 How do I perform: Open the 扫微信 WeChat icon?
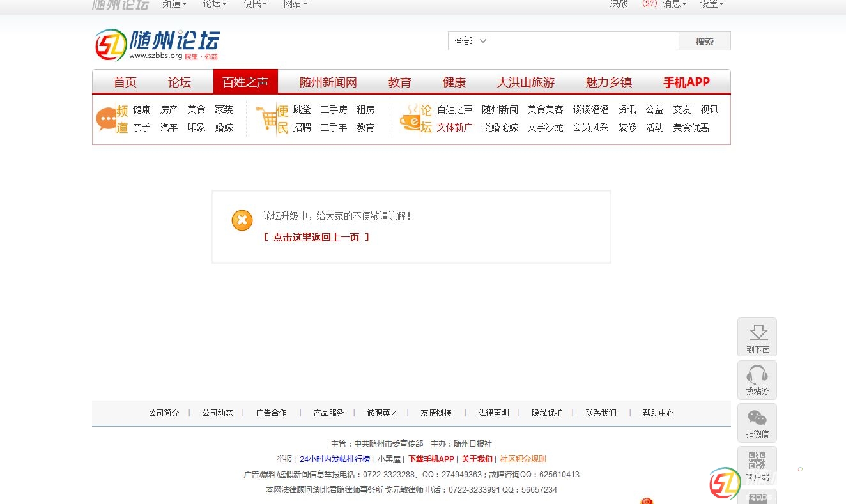click(757, 418)
